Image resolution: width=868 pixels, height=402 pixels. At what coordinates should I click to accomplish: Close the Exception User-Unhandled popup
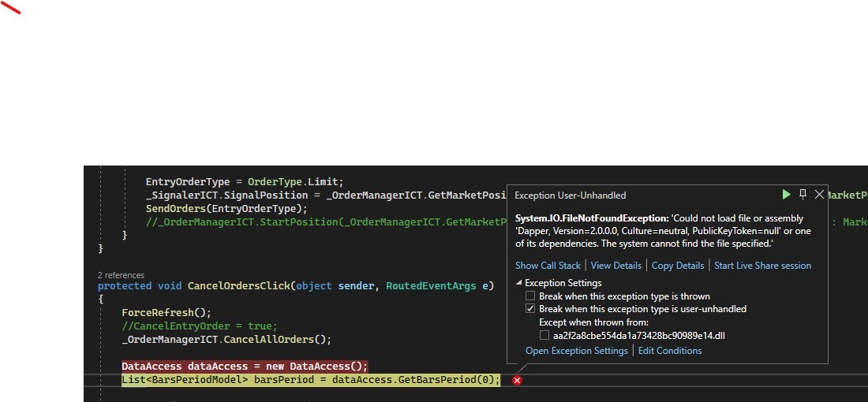[x=819, y=194]
